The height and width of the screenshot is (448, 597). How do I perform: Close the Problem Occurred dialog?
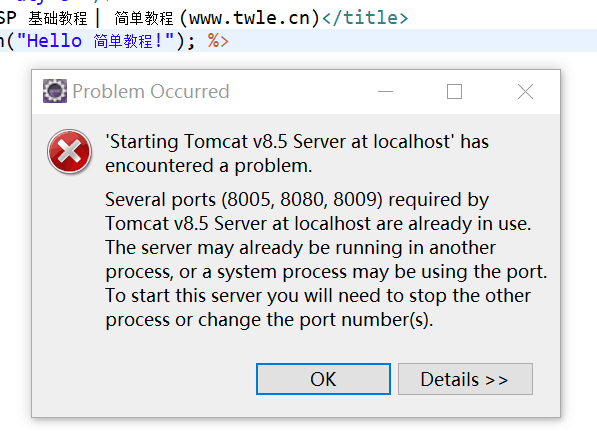525,91
